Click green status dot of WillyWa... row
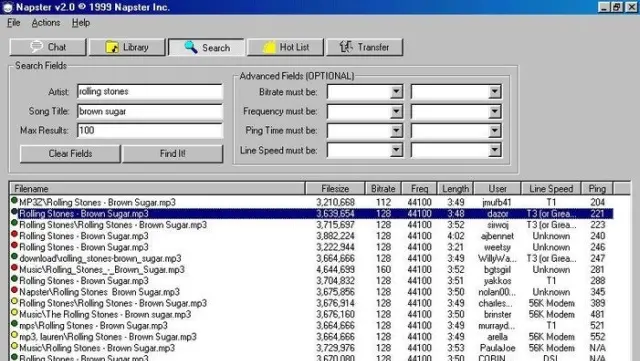This screenshot has height=361, width=640. (x=14, y=256)
